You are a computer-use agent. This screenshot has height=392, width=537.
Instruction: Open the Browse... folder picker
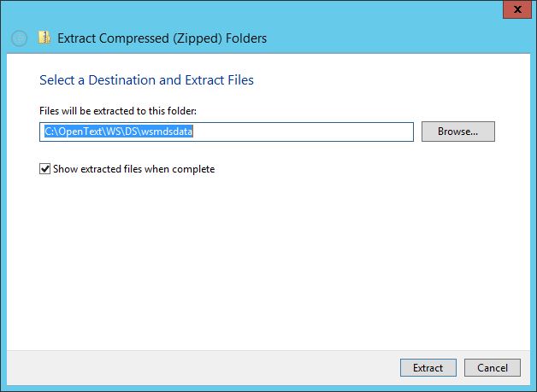coord(457,132)
